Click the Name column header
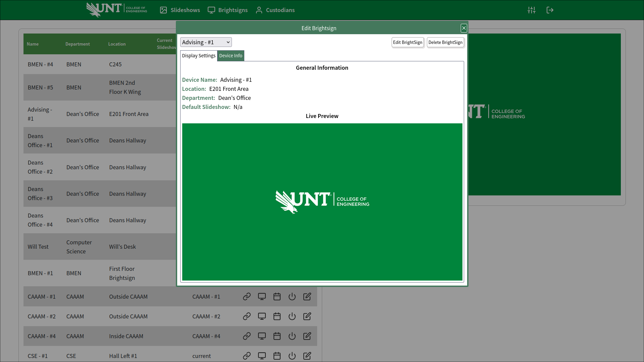This screenshot has height=362, width=644. click(33, 44)
